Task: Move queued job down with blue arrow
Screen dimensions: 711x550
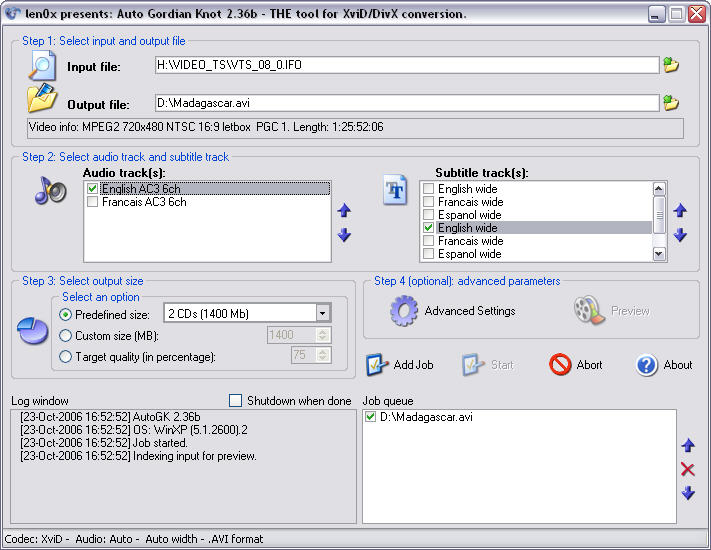Action: pos(688,493)
